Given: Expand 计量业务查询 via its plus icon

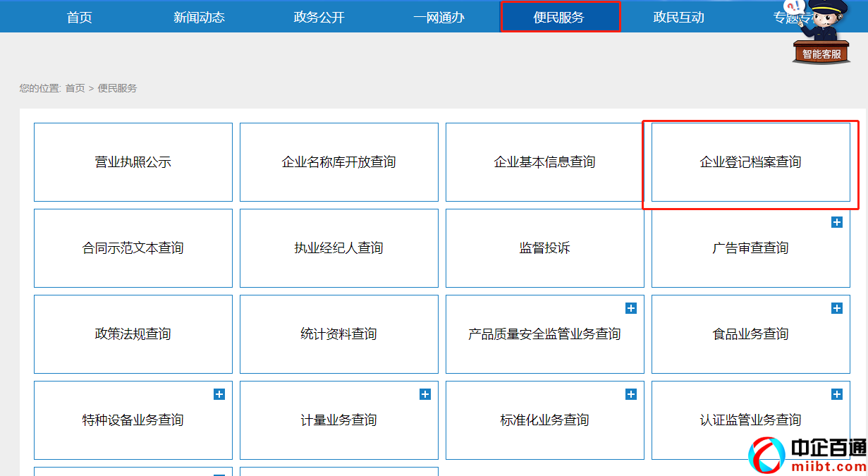Looking at the screenshot, I should [424, 394].
